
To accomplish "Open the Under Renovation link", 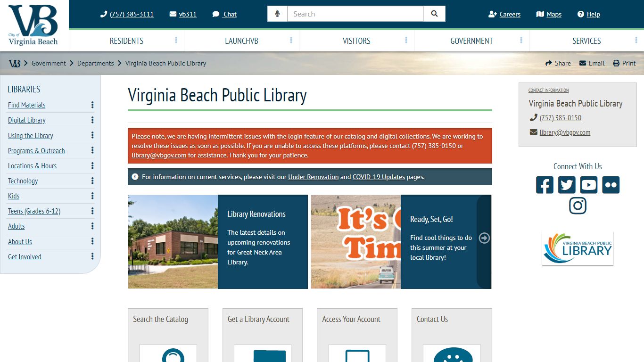I will [314, 177].
